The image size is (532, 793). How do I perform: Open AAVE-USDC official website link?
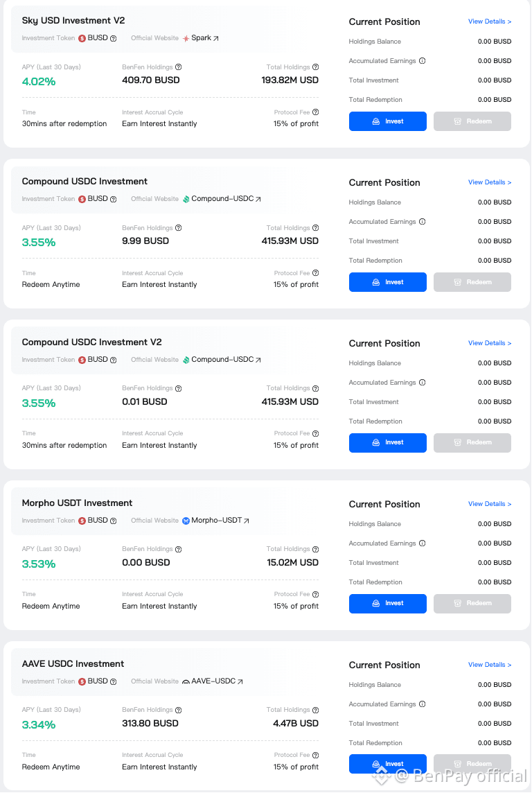click(x=218, y=681)
